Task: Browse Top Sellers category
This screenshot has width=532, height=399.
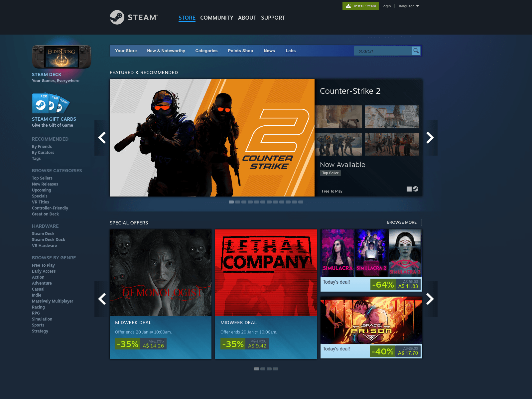Action: coord(42,178)
